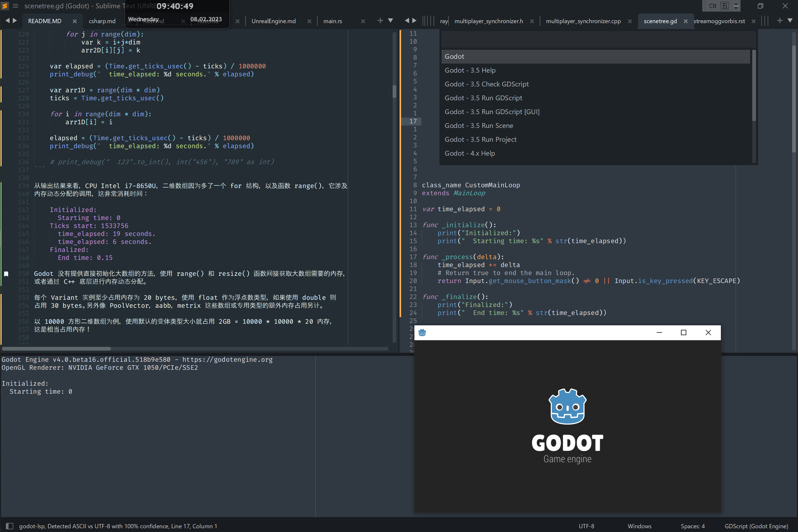Click the CH input method indicator
This screenshot has width=798, height=532.
pos(713,6)
